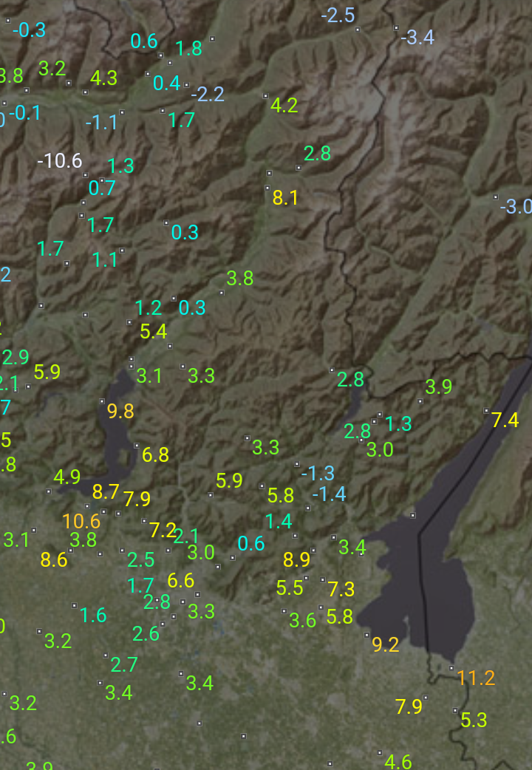Image resolution: width=532 pixels, height=770 pixels.
Task: Click the white -10.6 temperature label
Action: coord(60,160)
